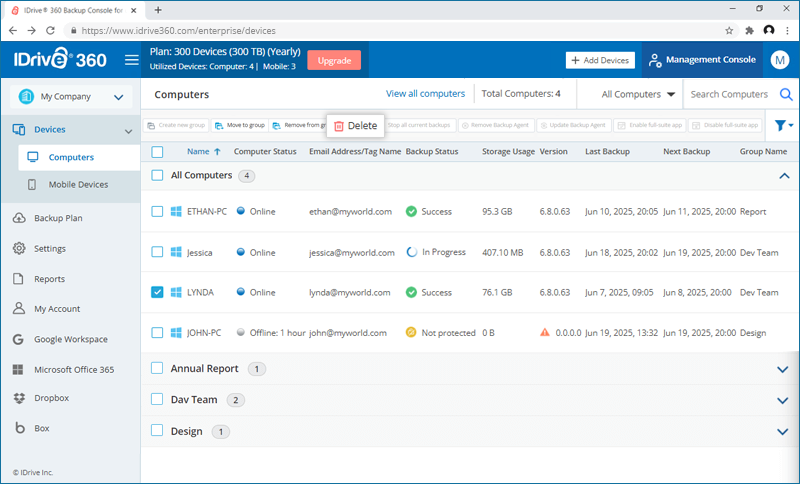Image resolution: width=800 pixels, height=484 pixels.
Task: Bookmark page with star icon
Action: coord(729,31)
